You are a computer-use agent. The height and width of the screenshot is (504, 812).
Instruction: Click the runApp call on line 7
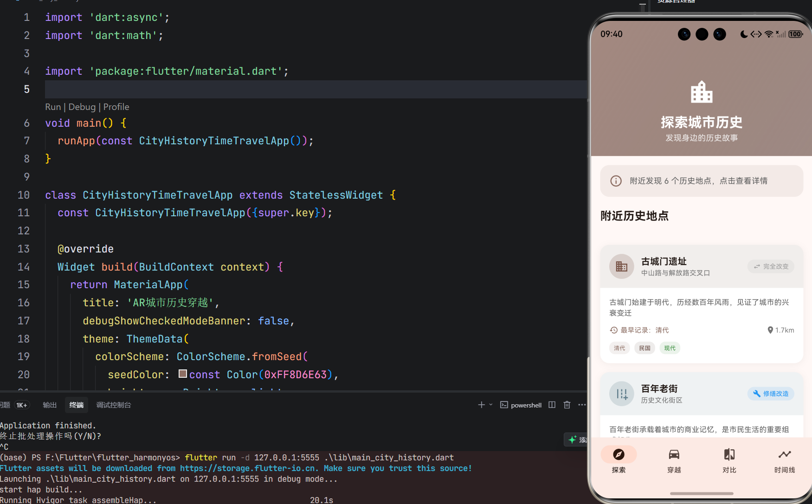(76, 141)
